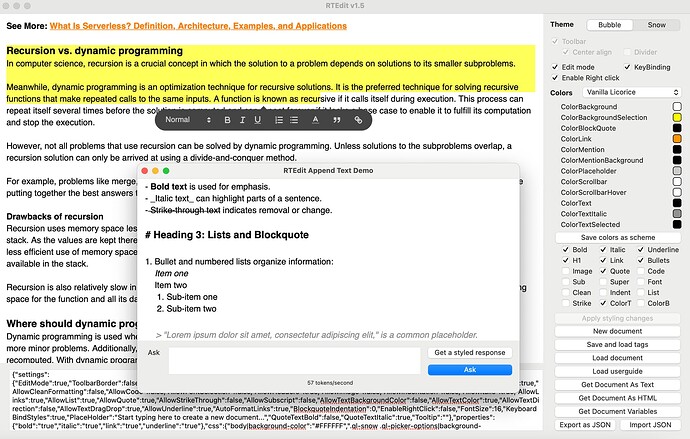Toggle the Edit mode checkbox
Viewport: 690px width, 439px height.
(555, 67)
